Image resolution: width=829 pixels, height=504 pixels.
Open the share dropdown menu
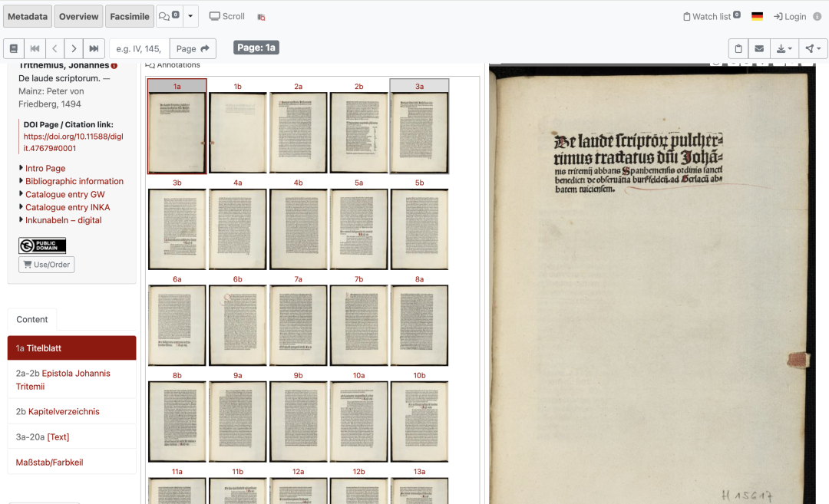pyautogui.click(x=812, y=48)
